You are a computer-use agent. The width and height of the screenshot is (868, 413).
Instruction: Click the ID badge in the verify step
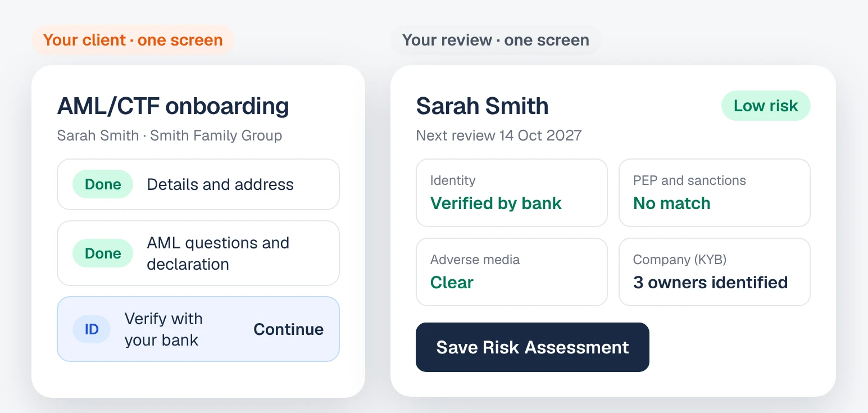[x=92, y=329]
